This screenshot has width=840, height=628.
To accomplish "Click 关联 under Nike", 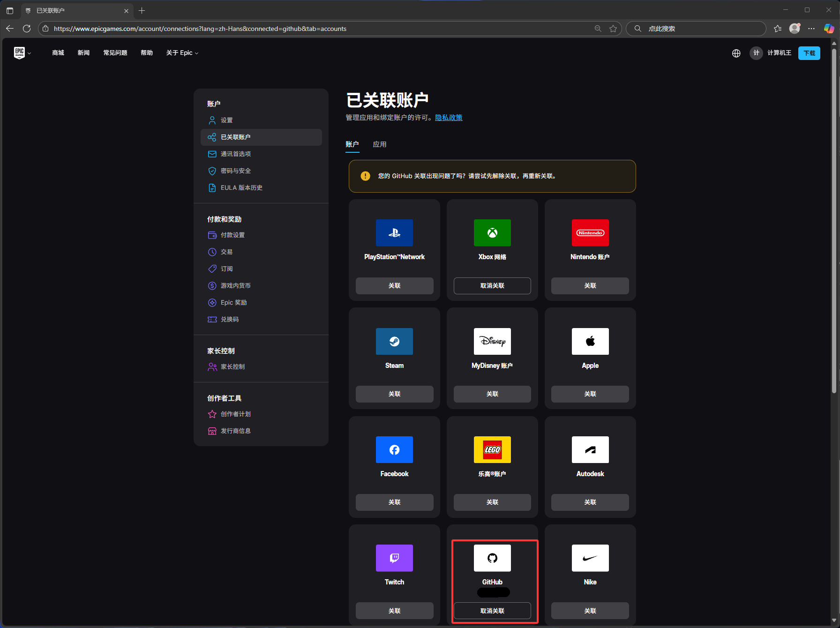I will pos(590,611).
